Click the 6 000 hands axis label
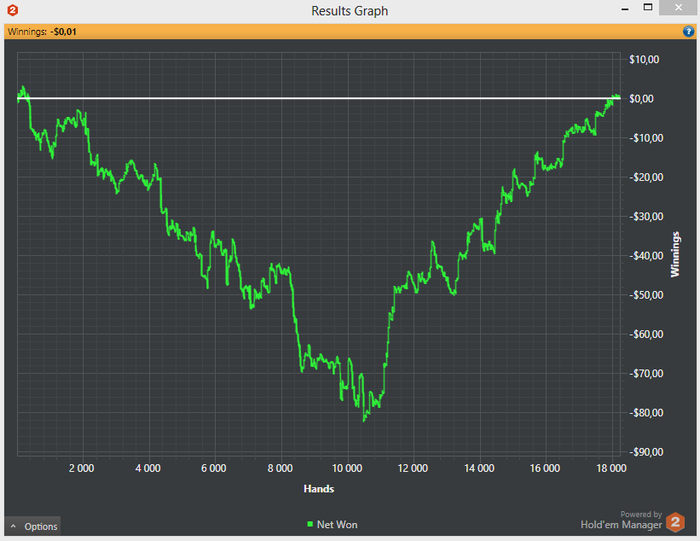Screen dimensions: 700x541 coord(214,468)
